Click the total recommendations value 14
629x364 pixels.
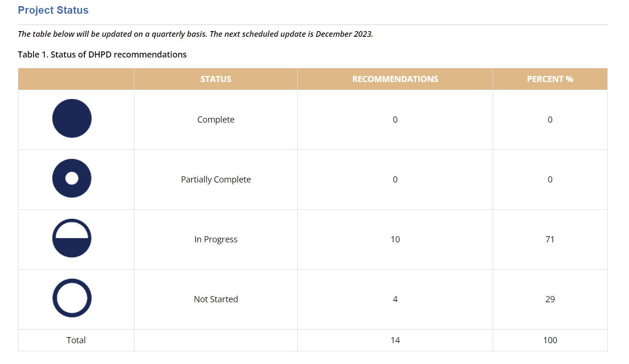(395, 340)
